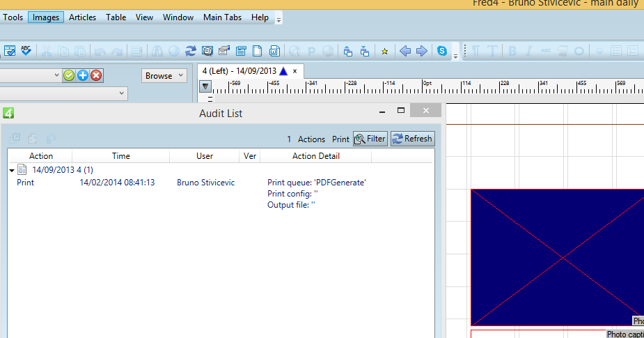Click the Refresh button in Audit List
Viewport: 644px width, 338px height.
pyautogui.click(x=412, y=139)
